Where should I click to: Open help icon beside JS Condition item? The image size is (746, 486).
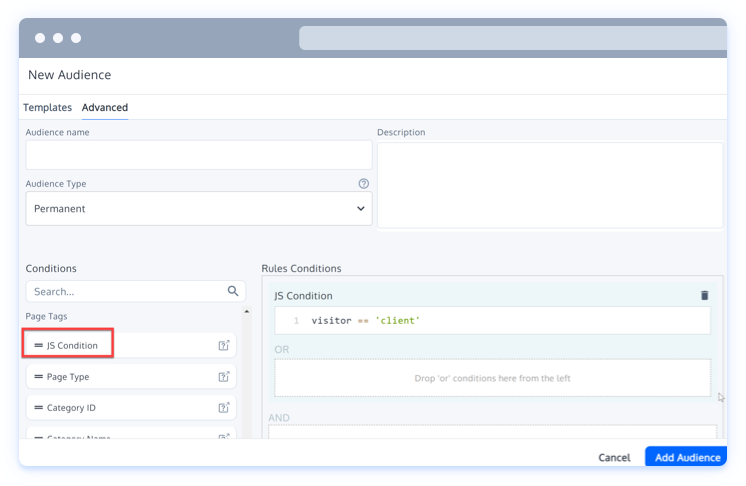(224, 346)
